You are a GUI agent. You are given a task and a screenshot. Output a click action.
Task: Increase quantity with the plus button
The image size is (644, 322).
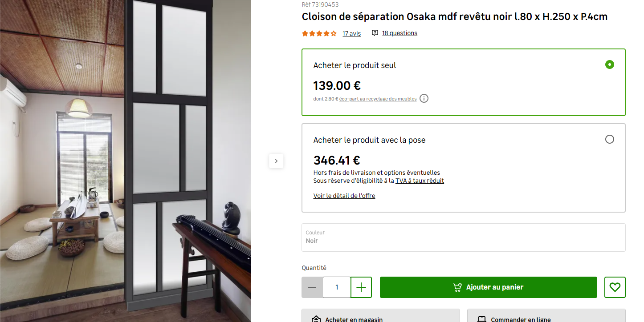coord(361,287)
